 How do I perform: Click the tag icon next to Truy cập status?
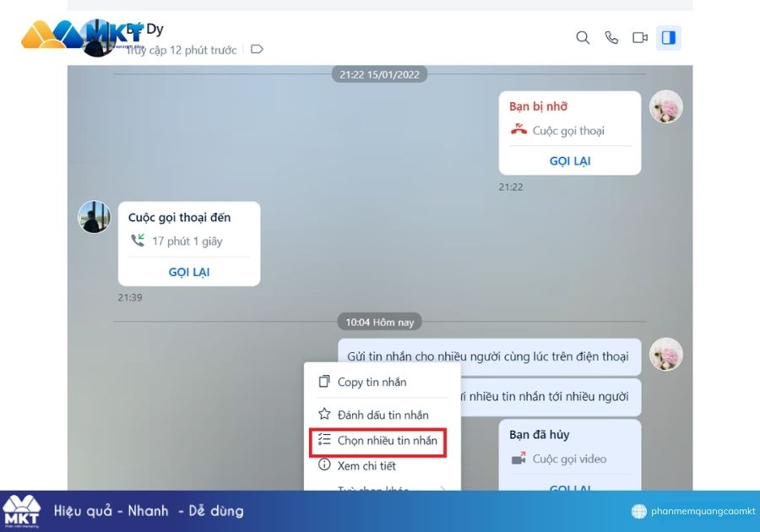point(257,49)
